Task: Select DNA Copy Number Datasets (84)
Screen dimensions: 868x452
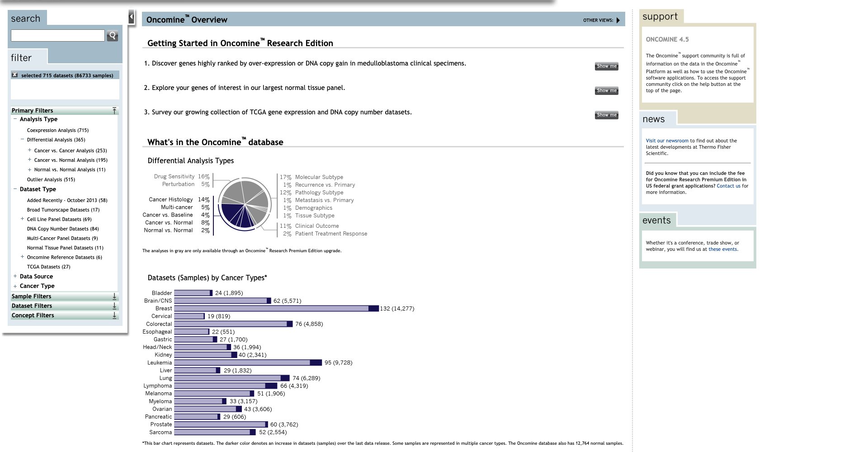Action: [63, 229]
